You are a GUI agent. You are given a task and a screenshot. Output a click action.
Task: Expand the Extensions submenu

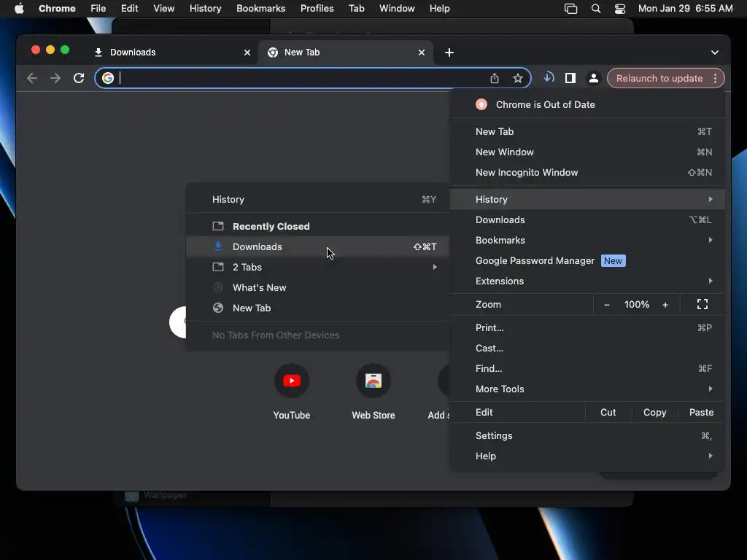[x=587, y=281]
